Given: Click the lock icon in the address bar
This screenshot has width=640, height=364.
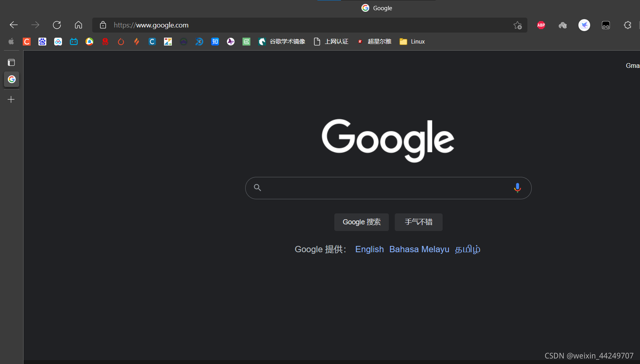Looking at the screenshot, I should coord(103,25).
